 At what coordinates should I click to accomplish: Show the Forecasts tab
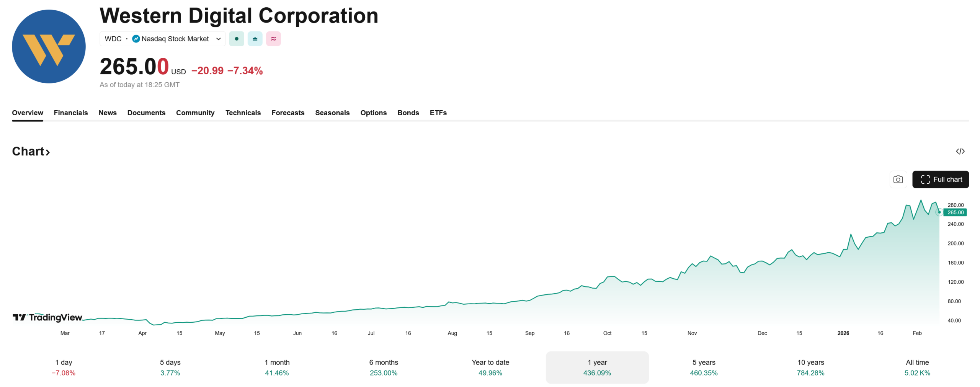[288, 113]
